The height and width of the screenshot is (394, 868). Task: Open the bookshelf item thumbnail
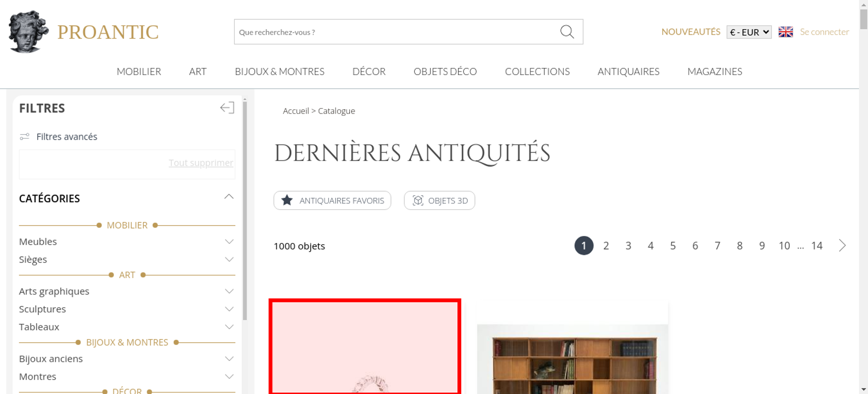point(572,360)
